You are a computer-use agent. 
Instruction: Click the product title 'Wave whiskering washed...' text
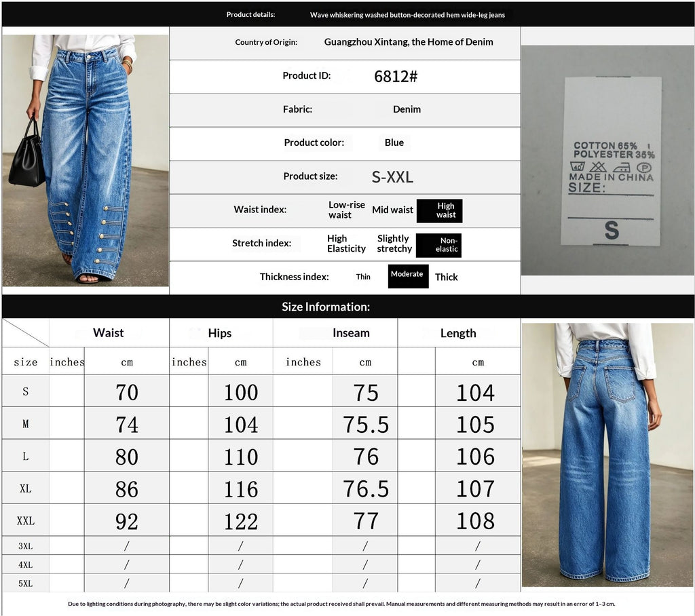pyautogui.click(x=407, y=15)
